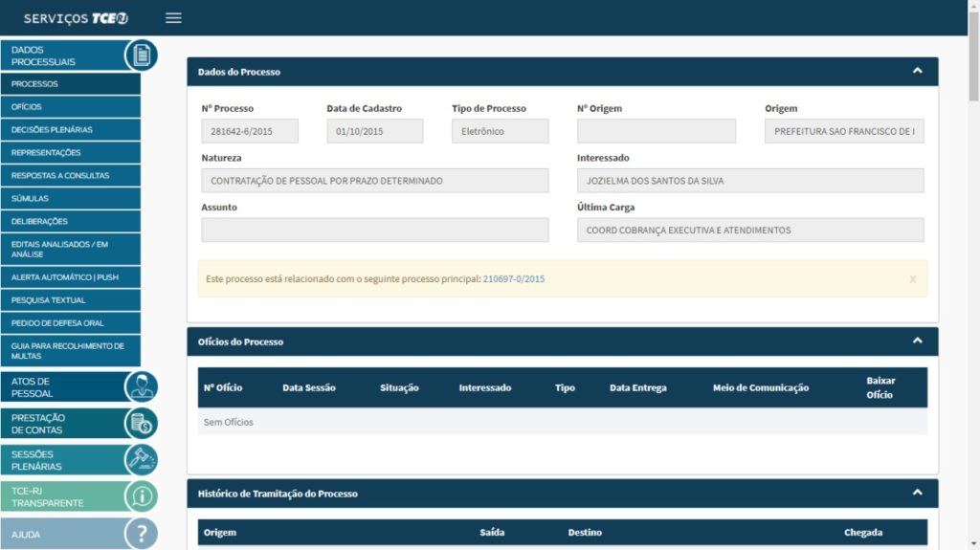This screenshot has width=980, height=550.
Task: Click the Dados Processuais document icon
Action: pos(142,55)
